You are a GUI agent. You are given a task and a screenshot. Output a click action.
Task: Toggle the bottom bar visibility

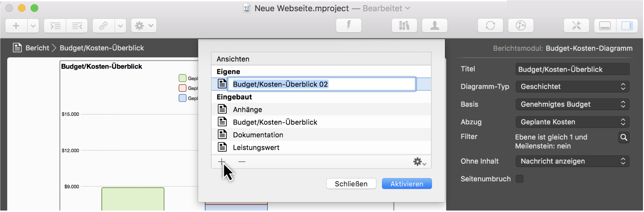point(605,25)
